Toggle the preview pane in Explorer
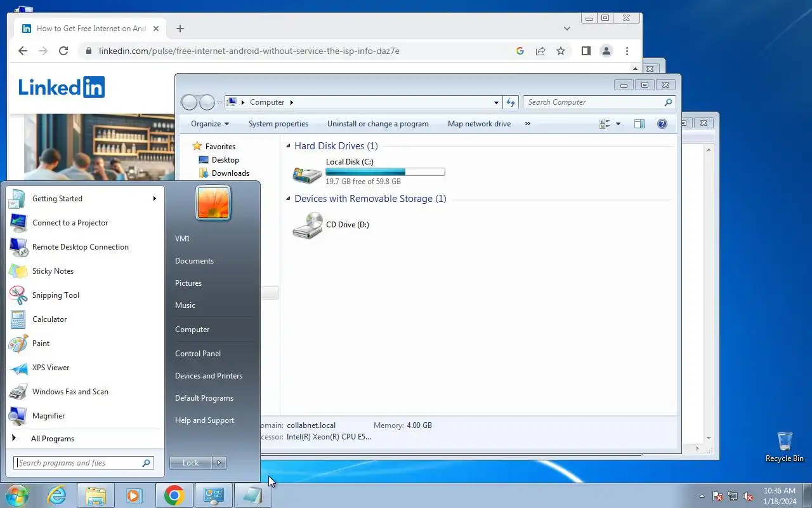 [639, 124]
